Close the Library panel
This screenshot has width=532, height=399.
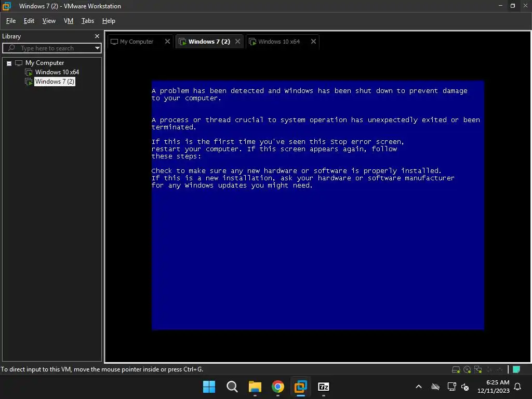click(x=97, y=36)
